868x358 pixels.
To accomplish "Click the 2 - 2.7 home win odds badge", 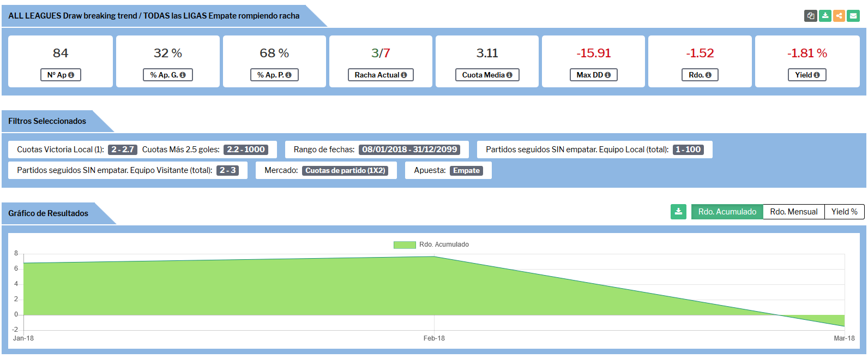I will point(123,150).
